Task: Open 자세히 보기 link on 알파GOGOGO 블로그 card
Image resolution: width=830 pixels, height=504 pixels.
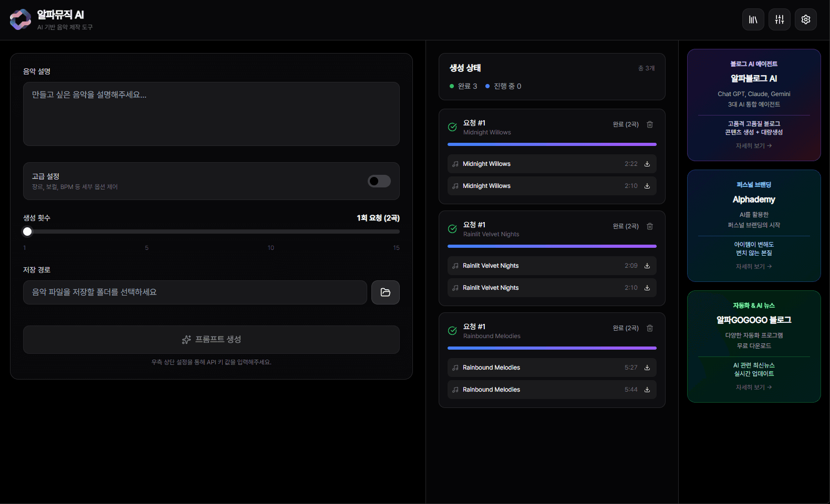Action: coord(753,387)
